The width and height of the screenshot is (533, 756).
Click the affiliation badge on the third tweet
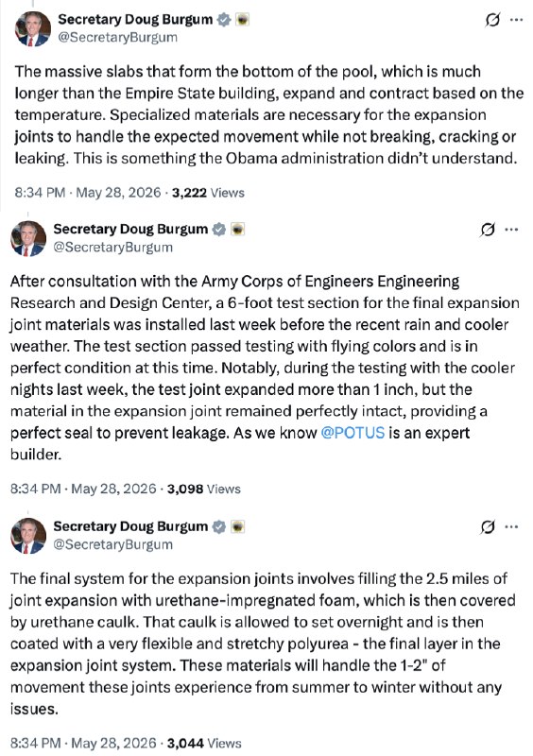[x=238, y=527]
